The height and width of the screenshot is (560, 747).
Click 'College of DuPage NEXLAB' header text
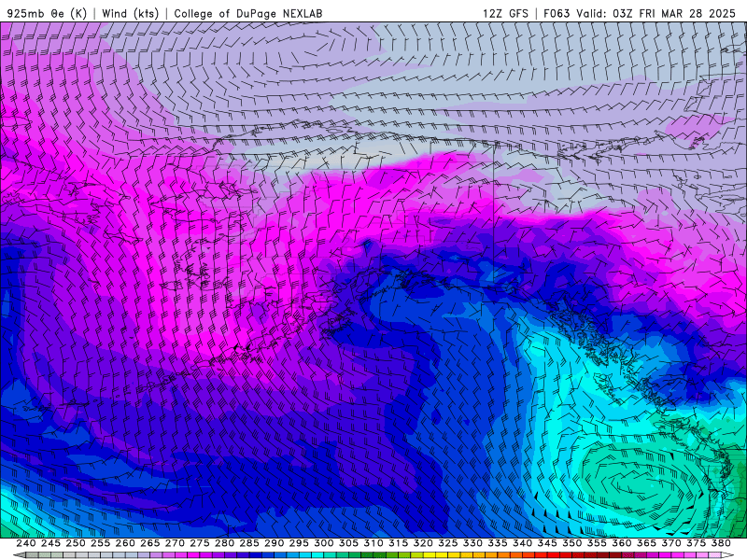coord(248,13)
